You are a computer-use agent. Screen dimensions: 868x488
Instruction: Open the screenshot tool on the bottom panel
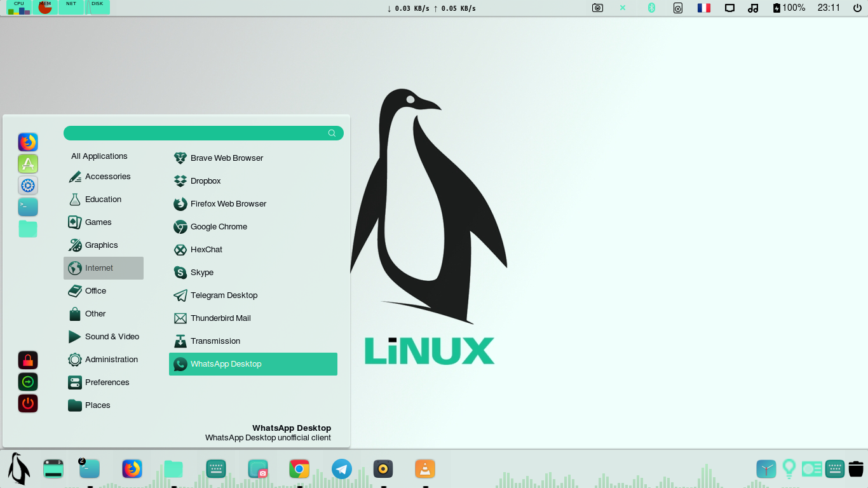coord(258,469)
